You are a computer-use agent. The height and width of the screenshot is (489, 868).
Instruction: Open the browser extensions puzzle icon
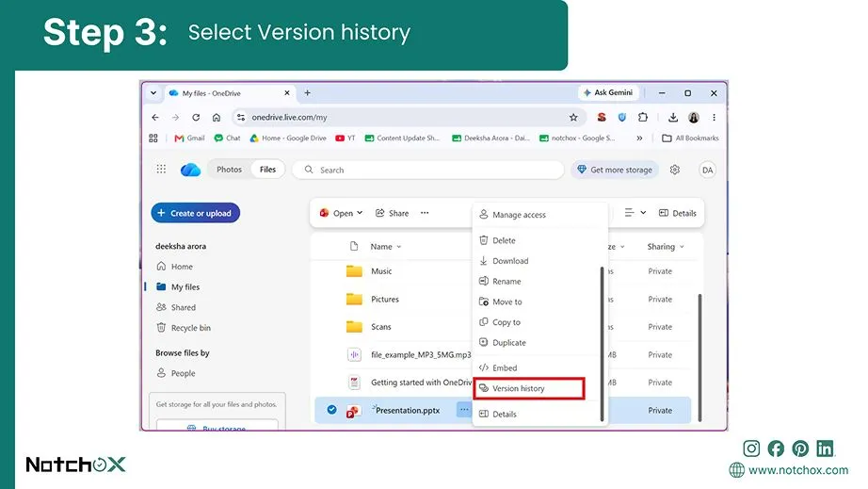coord(642,118)
